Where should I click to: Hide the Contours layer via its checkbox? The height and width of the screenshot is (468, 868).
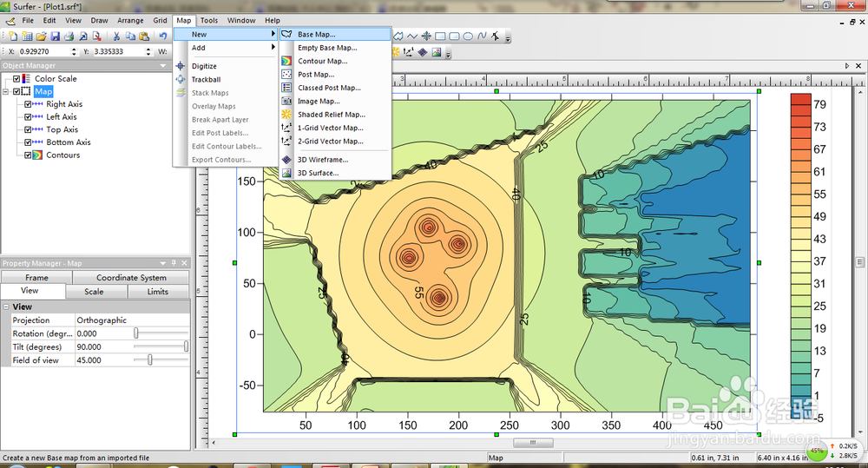pyautogui.click(x=28, y=155)
